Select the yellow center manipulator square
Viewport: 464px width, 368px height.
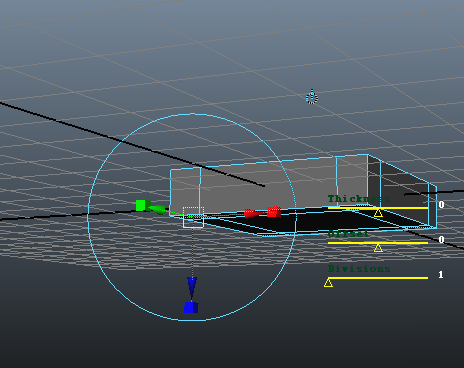tap(193, 217)
